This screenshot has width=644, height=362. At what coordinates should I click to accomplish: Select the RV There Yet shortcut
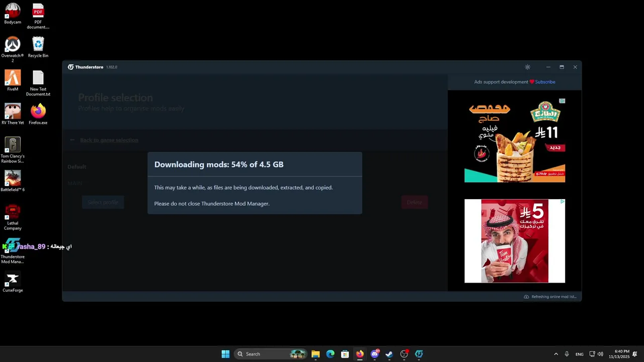[x=13, y=114]
